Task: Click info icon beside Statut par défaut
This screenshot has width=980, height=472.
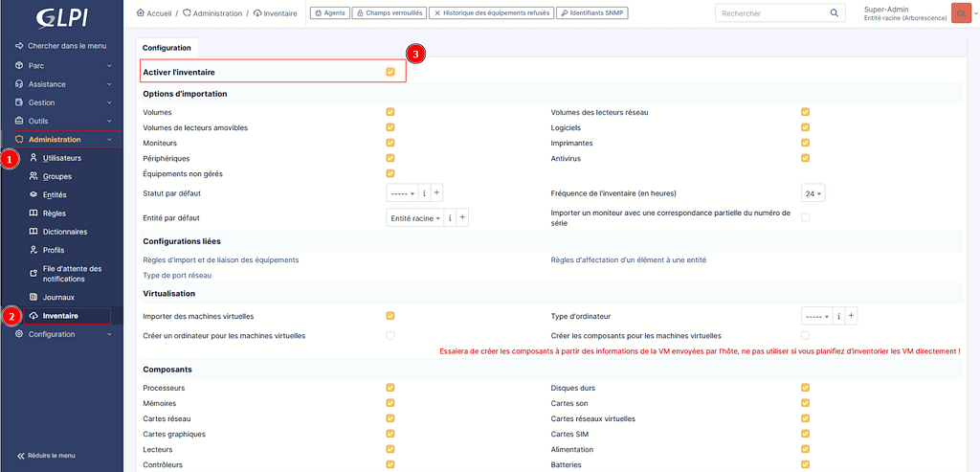Action: click(x=424, y=193)
